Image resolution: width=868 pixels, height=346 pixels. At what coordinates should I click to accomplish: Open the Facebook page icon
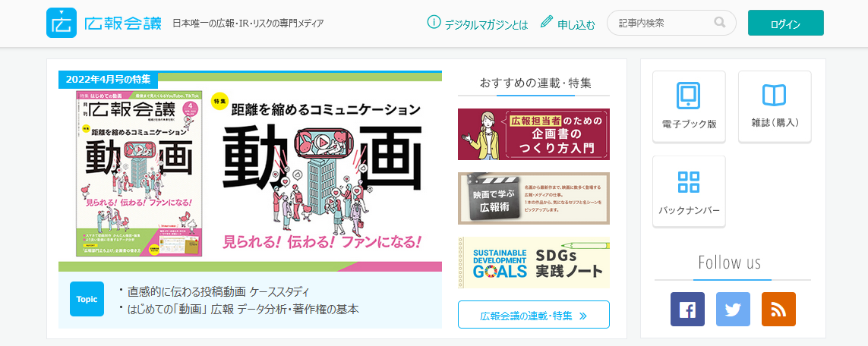point(687,309)
